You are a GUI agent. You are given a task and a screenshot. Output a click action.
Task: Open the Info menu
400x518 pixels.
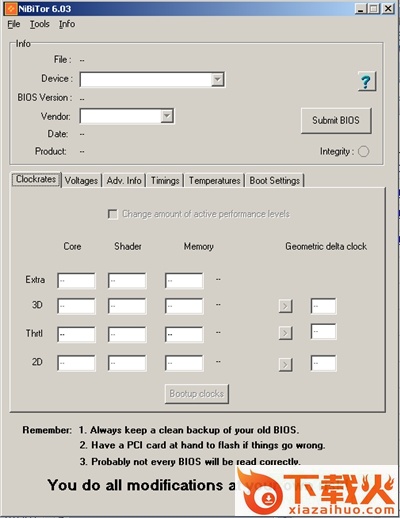coord(67,24)
